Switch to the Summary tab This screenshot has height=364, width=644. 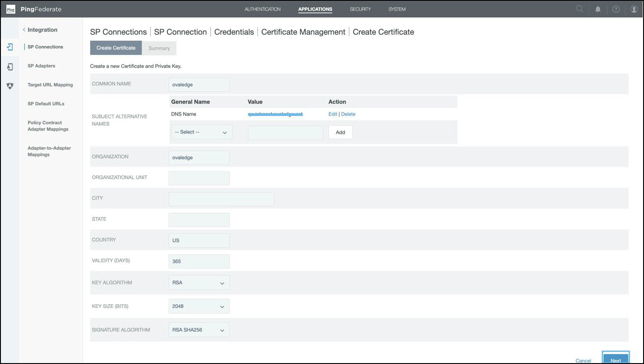click(159, 48)
